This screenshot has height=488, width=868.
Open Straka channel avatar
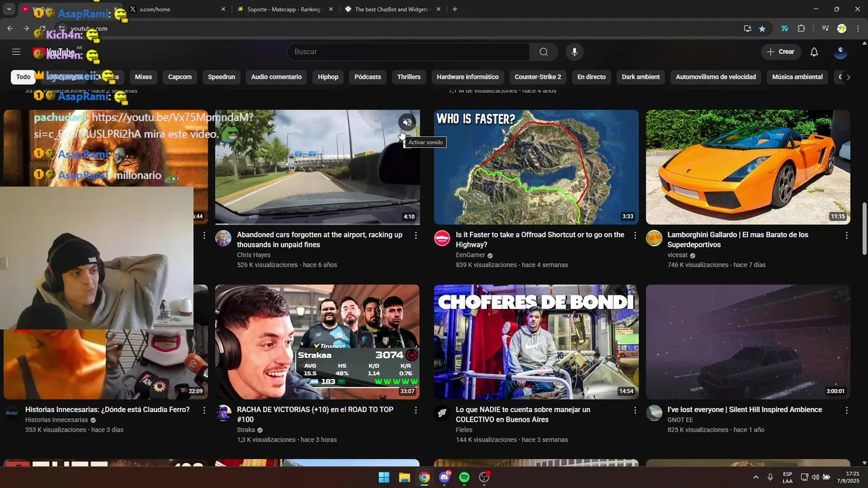223,413
